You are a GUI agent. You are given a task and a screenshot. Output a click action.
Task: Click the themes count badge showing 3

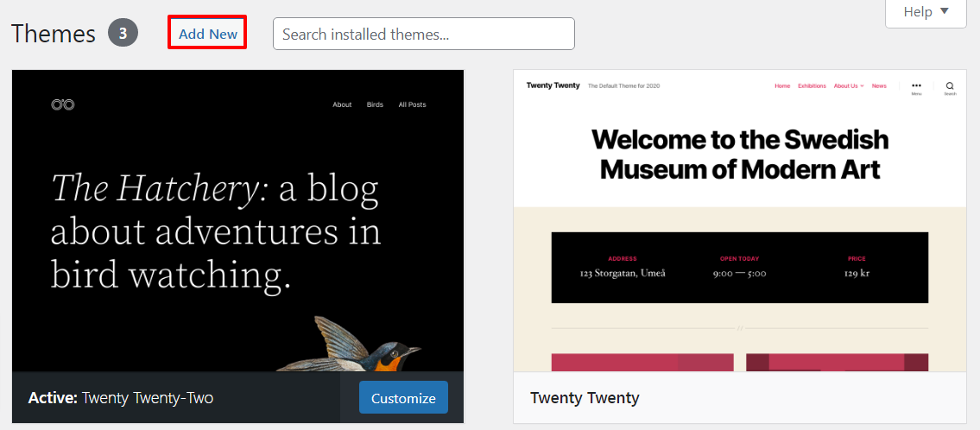point(123,34)
